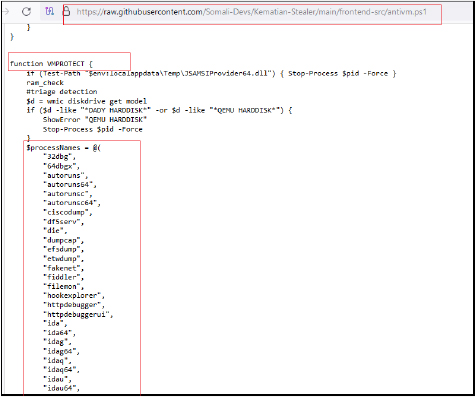Select the "32dbg" entry
Screen dimensions: 476x397
tap(59, 157)
